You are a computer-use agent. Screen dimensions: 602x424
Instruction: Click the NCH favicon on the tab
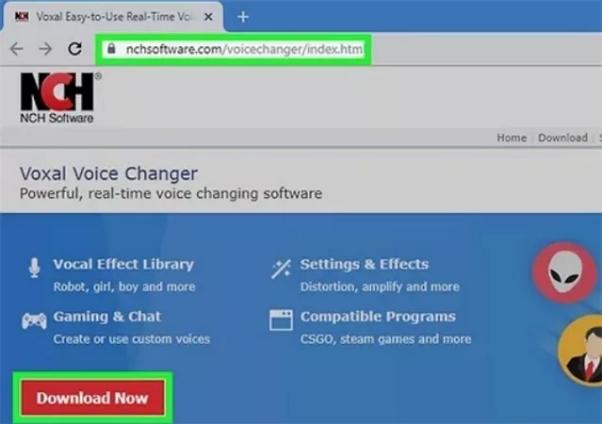click(x=22, y=17)
